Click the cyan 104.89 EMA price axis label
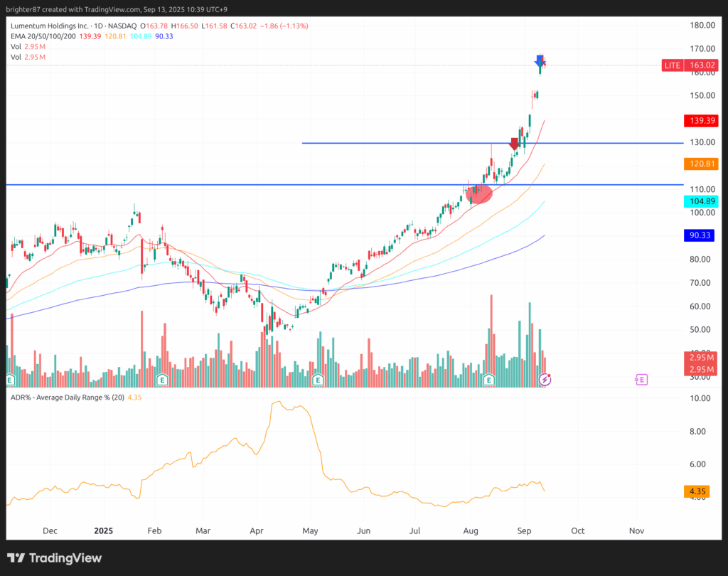 point(702,201)
